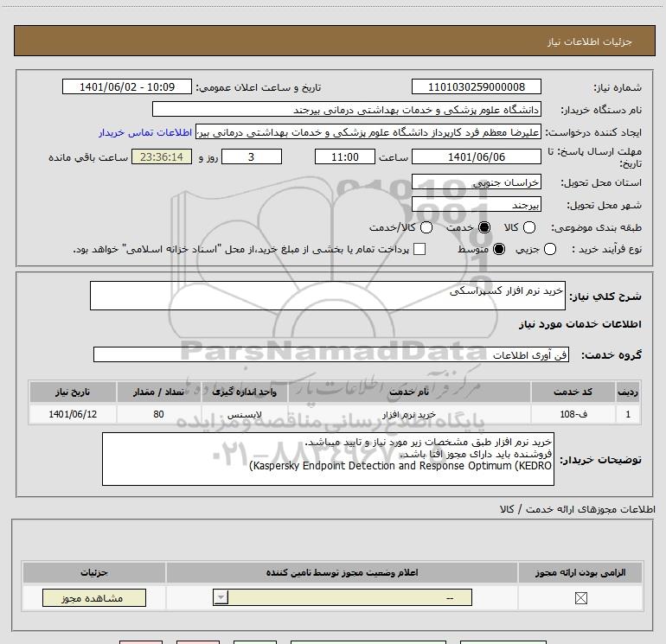The width and height of the screenshot is (666, 644).
Task: Click the city field بیرجند
Action: pos(476,205)
